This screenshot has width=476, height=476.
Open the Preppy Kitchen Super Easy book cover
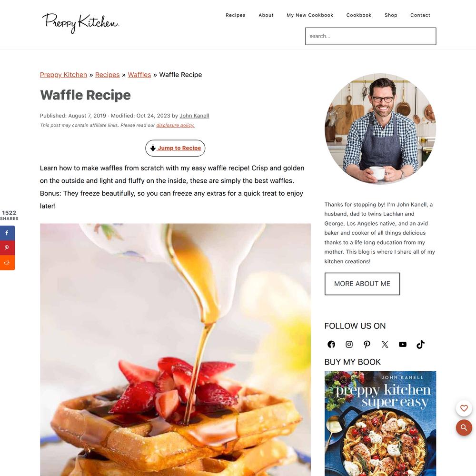tap(380, 424)
